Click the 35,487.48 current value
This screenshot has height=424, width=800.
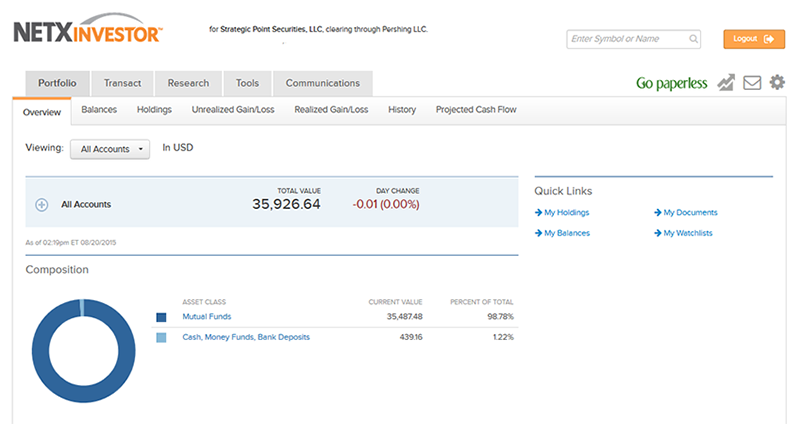click(405, 316)
